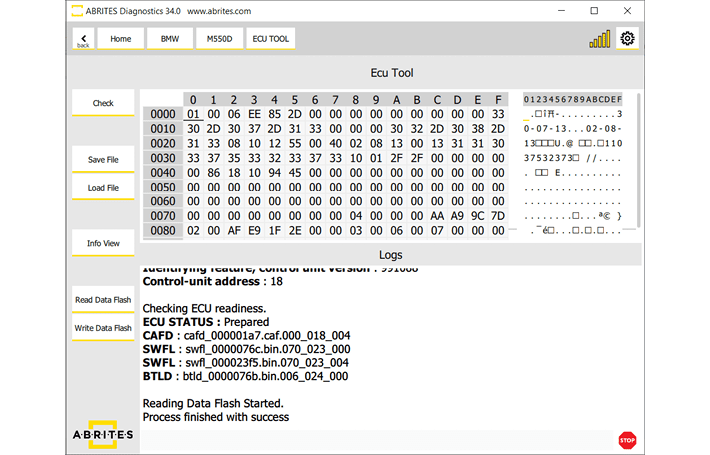This screenshot has height=455, width=710.
Task: Go to Home breadcrumb
Action: point(120,39)
